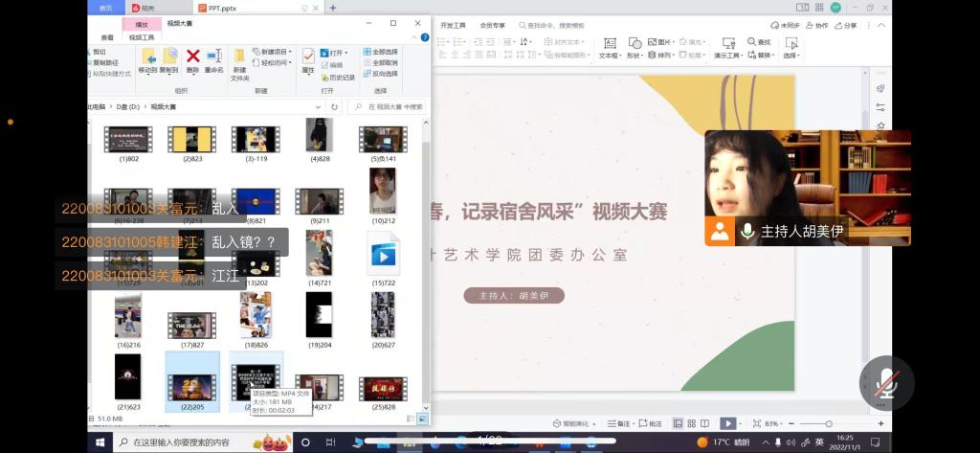Click the red Delete (删除) icon
This screenshot has height=453, width=980.
tap(192, 57)
